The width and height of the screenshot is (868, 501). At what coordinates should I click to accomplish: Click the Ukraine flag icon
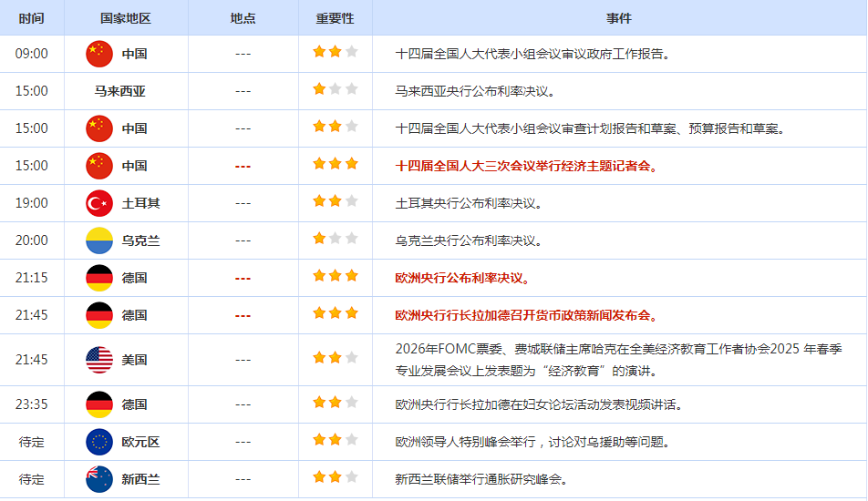click(98, 240)
